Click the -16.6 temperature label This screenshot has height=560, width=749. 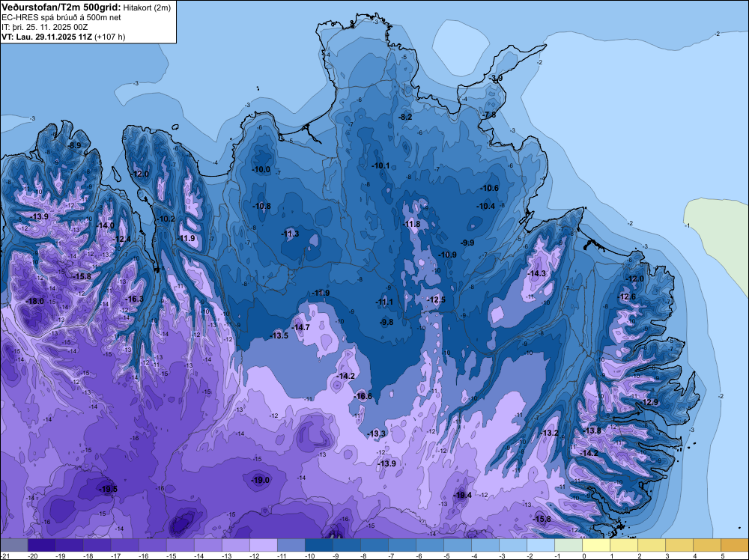pos(363,396)
